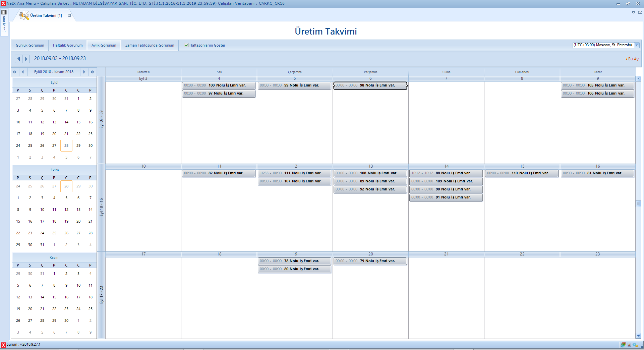This screenshot has width=644, height=350.
Task: Open the tab list dropdown arrow at top right
Action: [633, 12]
